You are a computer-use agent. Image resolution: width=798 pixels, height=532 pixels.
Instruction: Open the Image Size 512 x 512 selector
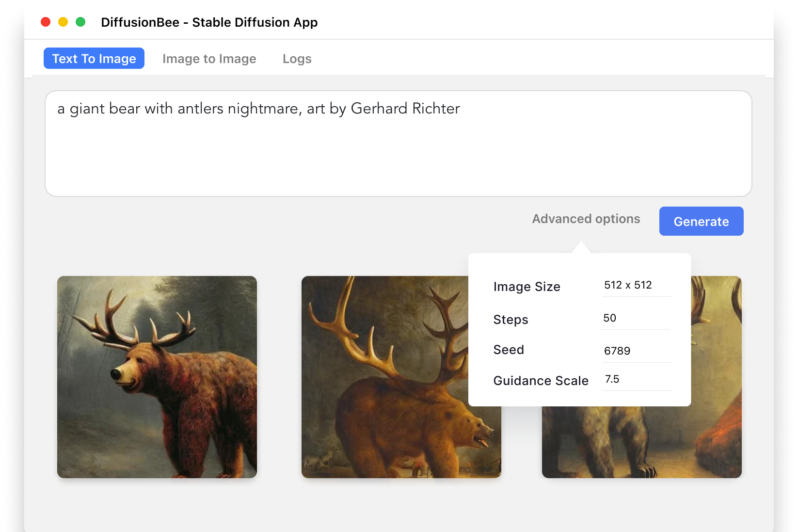[636, 285]
